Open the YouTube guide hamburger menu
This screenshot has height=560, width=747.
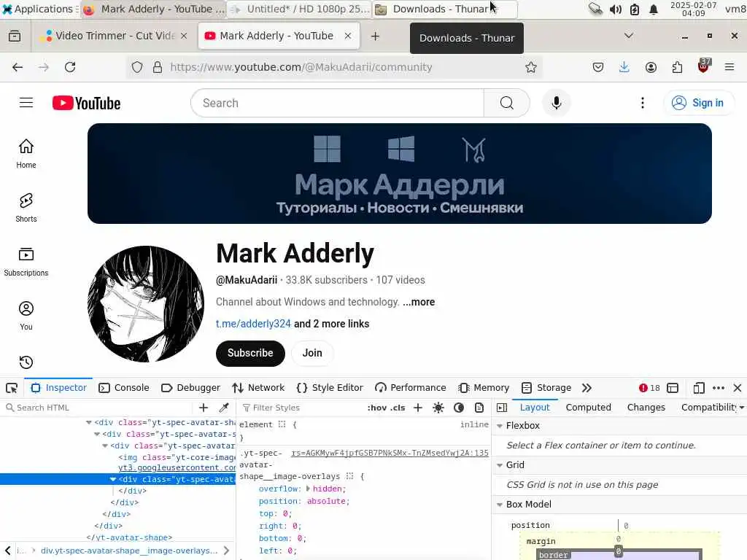click(x=26, y=103)
